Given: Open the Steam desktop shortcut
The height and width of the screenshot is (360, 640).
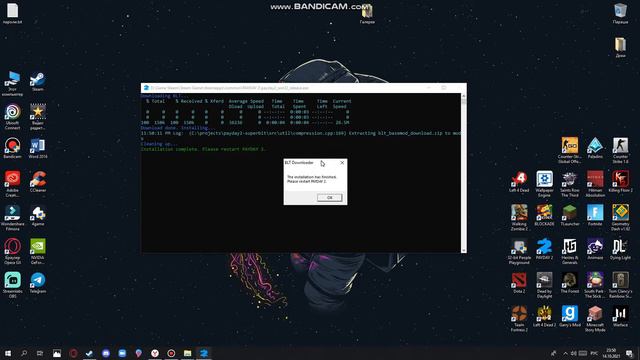Looking at the screenshot, I should pos(38,81).
